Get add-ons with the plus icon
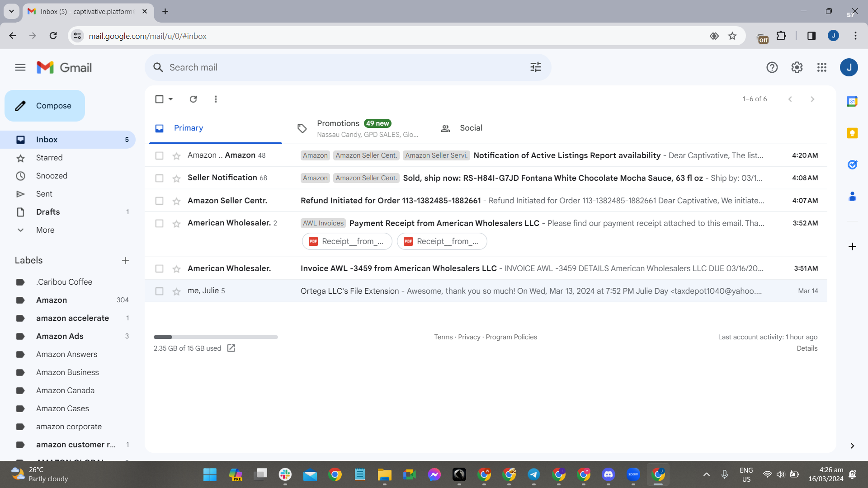 click(x=852, y=246)
